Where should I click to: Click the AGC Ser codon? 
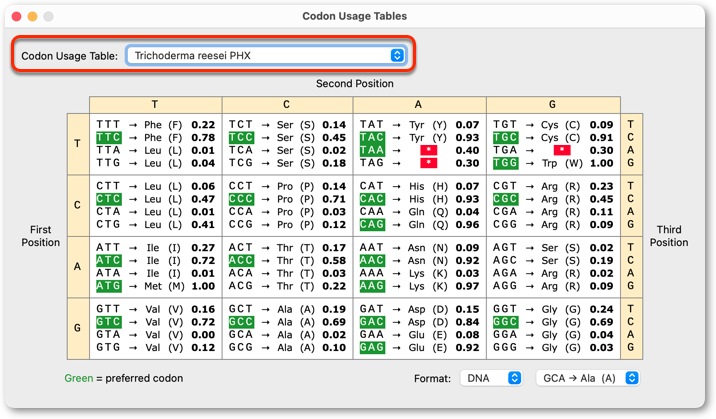[505, 261]
